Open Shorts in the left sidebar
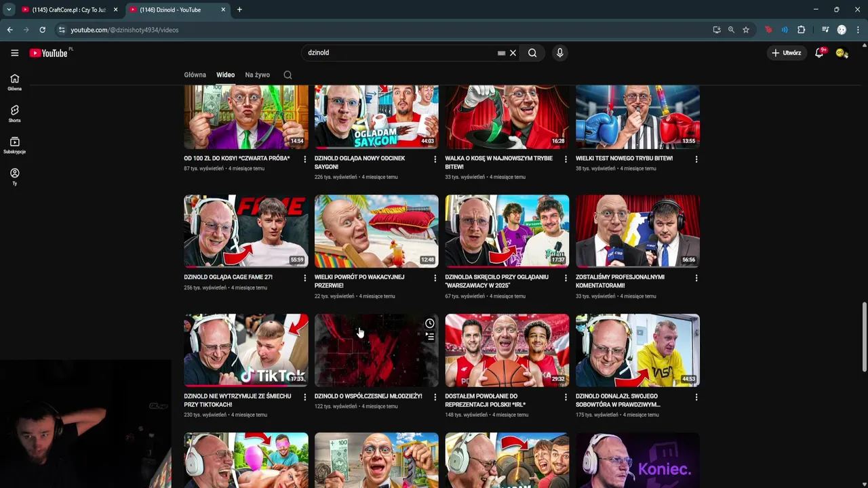This screenshot has height=488, width=868. click(14, 114)
